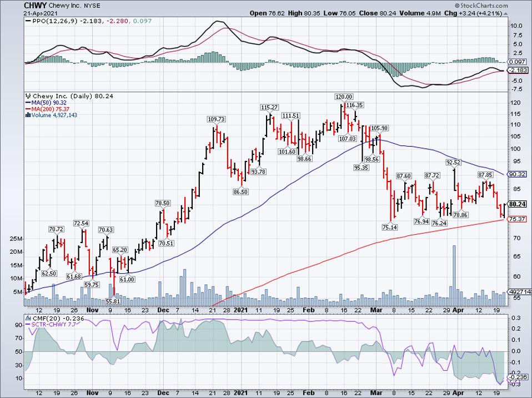Click the 61.00 price label
532x398 pixels.
(x=127, y=279)
